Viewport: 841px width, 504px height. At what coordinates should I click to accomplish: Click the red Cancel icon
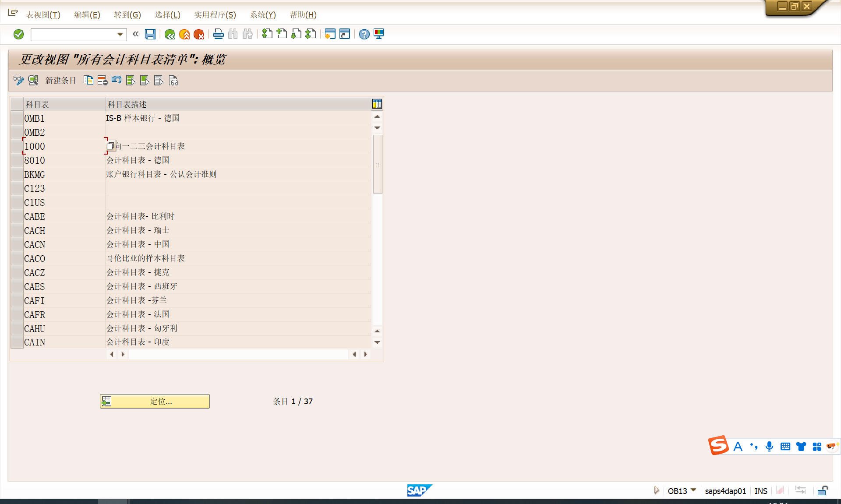199,34
